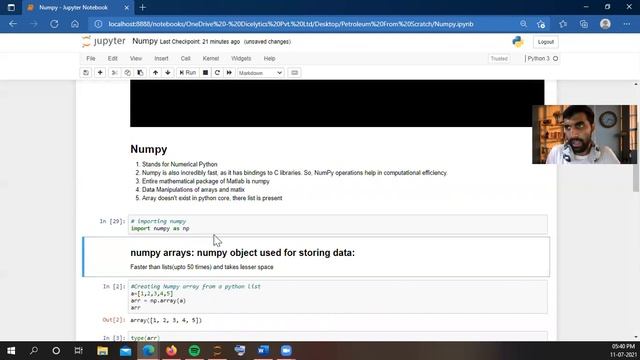Image resolution: width=640 pixels, height=360 pixels.
Task: Open taskbar clock and date
Action: click(x=623, y=351)
